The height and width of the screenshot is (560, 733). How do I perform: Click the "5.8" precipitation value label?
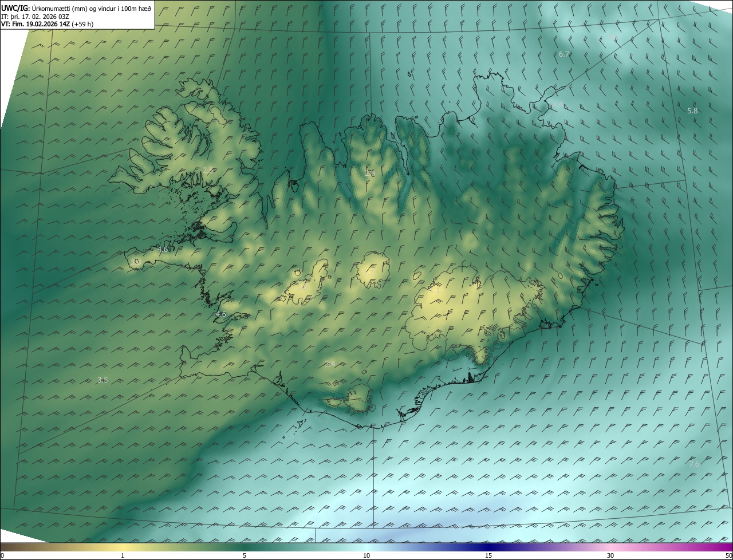pos(692,111)
